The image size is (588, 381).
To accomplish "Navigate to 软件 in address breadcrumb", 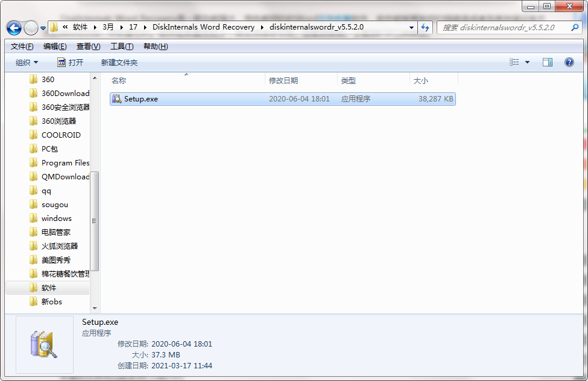I will point(80,27).
